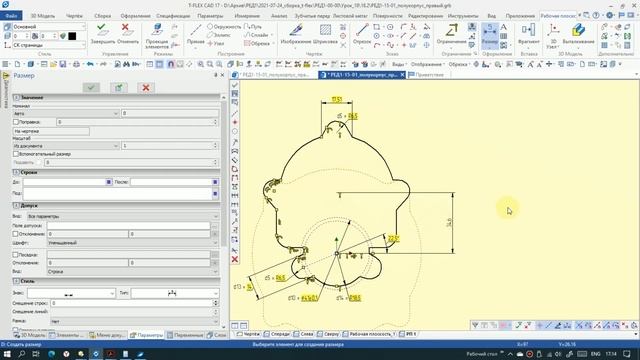
Task: Open Windows Start menu
Action: pyautogui.click(x=7, y=354)
